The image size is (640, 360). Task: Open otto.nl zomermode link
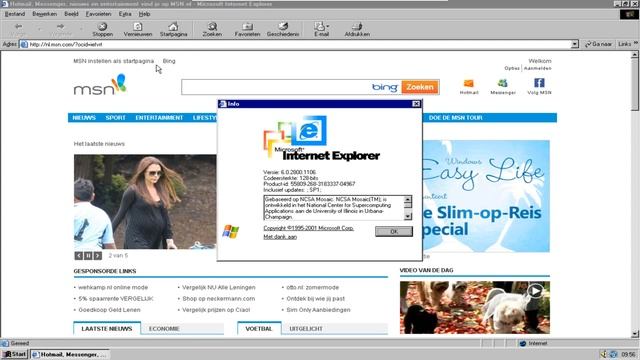click(313, 287)
